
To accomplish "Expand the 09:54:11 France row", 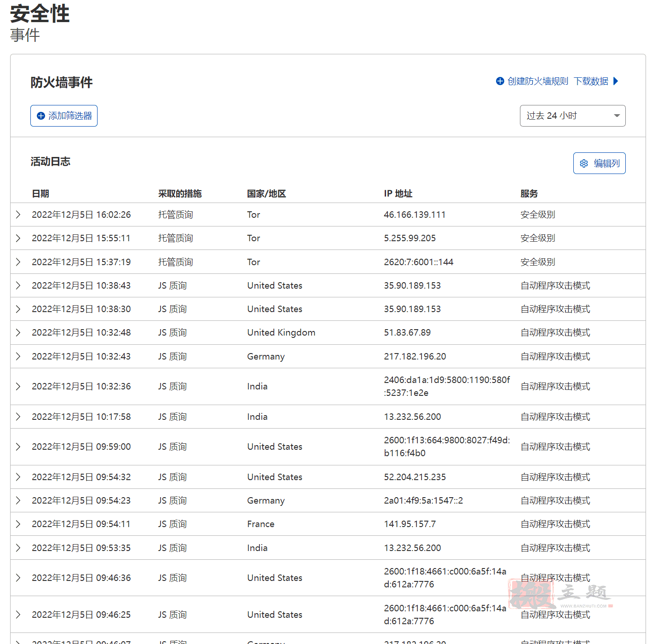I will click(18, 524).
